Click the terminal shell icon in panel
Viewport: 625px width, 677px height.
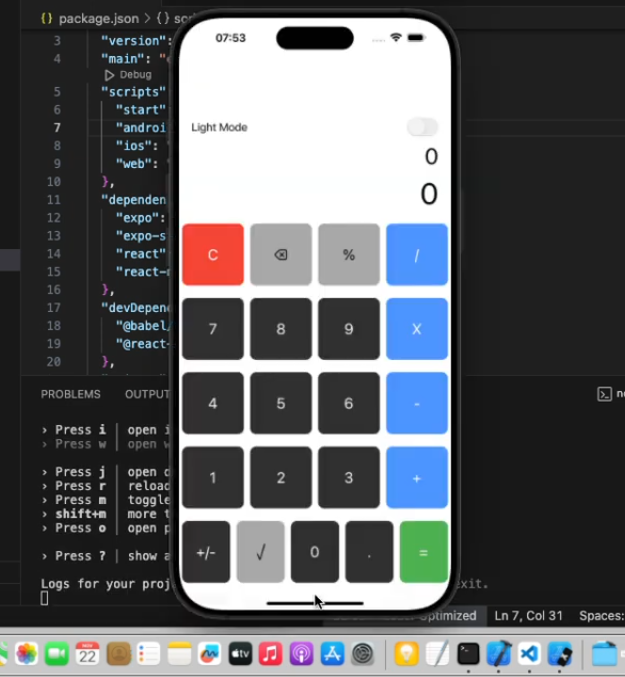(x=604, y=394)
